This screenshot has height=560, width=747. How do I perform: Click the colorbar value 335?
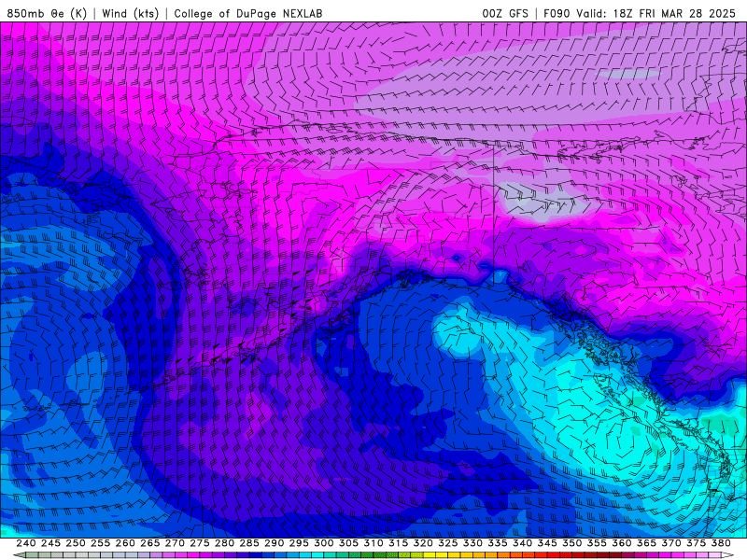click(498, 543)
